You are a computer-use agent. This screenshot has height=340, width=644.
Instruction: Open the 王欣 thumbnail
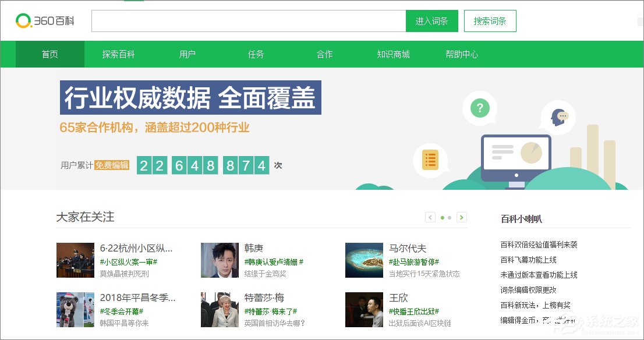(x=364, y=310)
